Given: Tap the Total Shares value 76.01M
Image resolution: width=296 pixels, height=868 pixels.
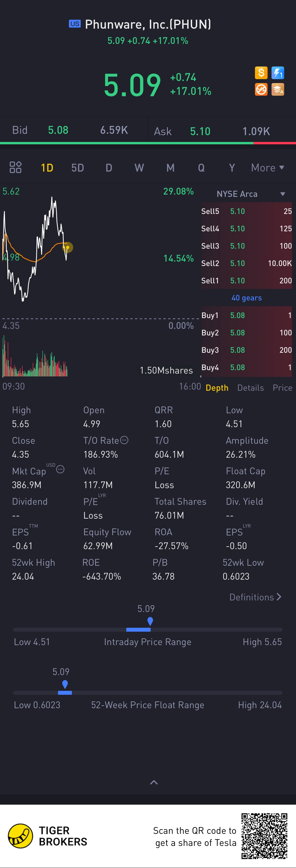Looking at the screenshot, I should pos(169,515).
